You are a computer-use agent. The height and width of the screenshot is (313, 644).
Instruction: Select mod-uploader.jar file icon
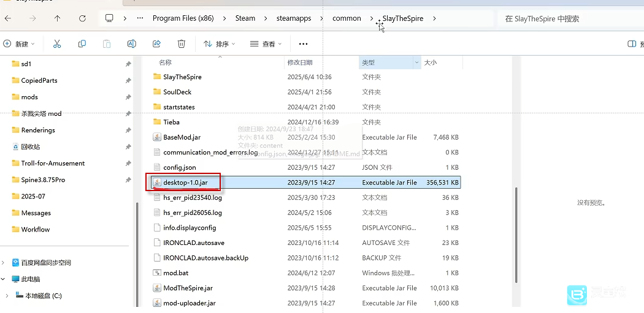tap(156, 303)
